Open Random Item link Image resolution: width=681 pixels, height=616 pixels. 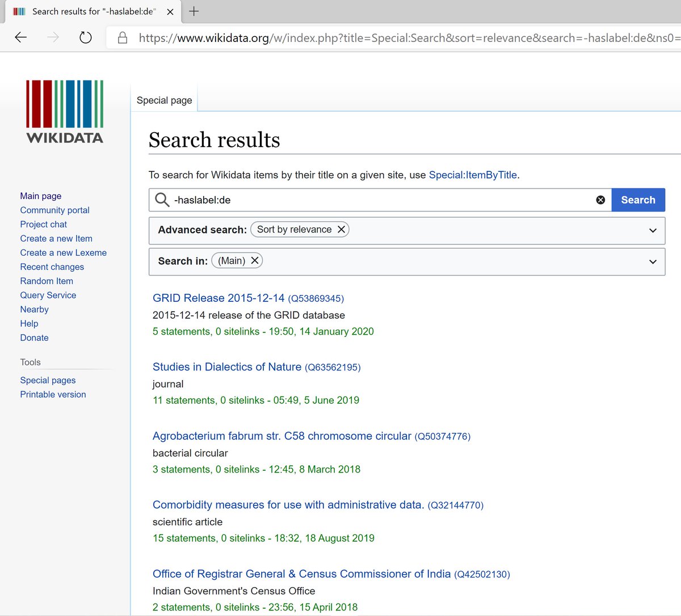[x=47, y=281]
